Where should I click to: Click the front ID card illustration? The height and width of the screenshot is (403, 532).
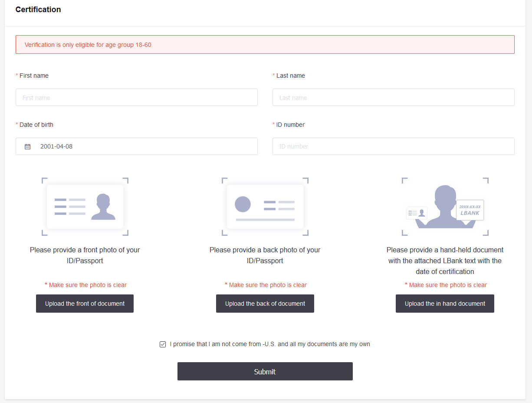tap(85, 207)
